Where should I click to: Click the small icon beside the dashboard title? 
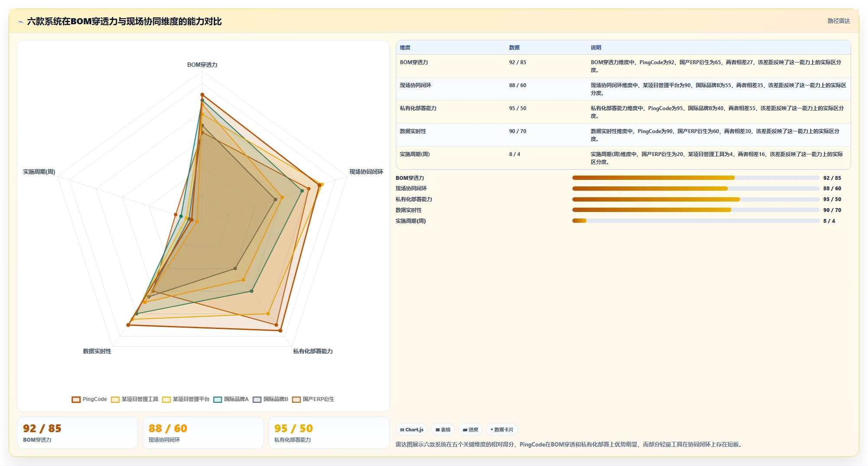click(20, 22)
